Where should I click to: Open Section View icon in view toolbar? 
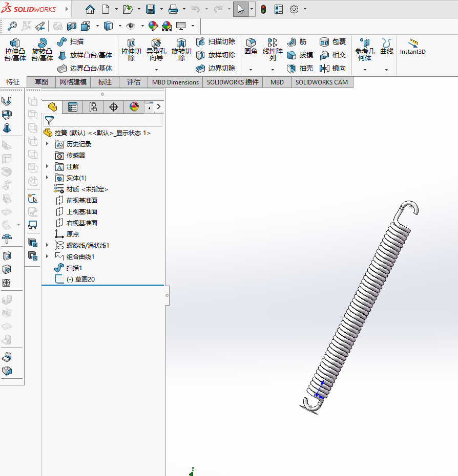click(72, 26)
